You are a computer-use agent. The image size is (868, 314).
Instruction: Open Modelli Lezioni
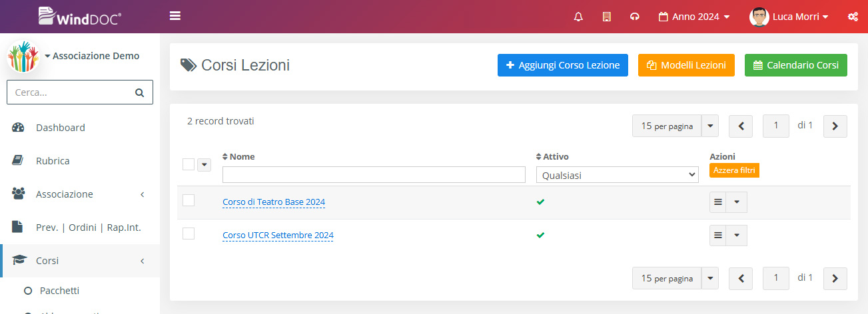(686, 65)
